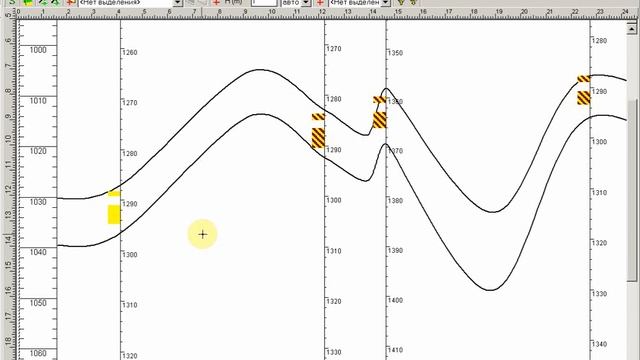Click depth label 1260
640x360 pixels.
pyautogui.click(x=130, y=52)
